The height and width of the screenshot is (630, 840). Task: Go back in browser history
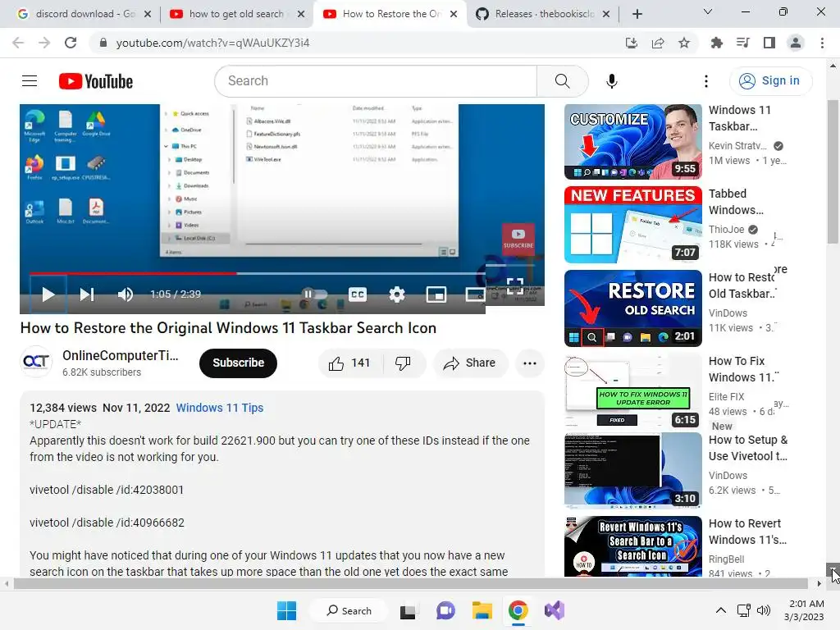click(x=18, y=43)
